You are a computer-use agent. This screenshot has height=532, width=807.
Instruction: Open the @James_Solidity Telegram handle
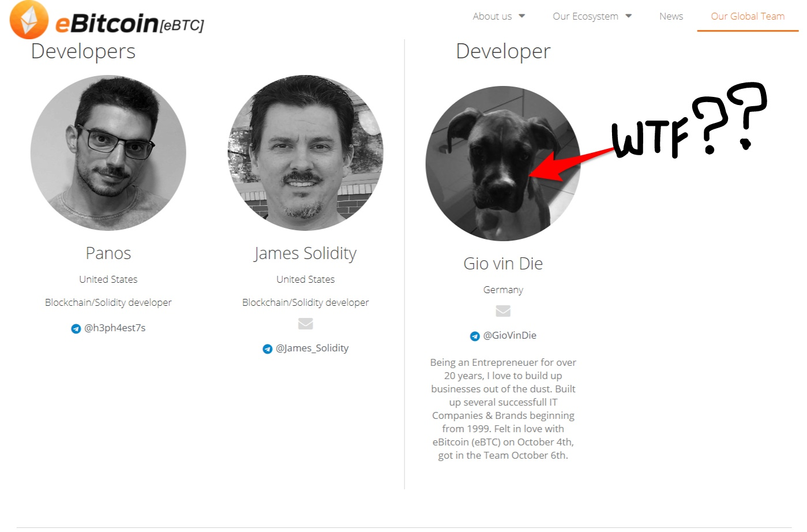coord(312,348)
